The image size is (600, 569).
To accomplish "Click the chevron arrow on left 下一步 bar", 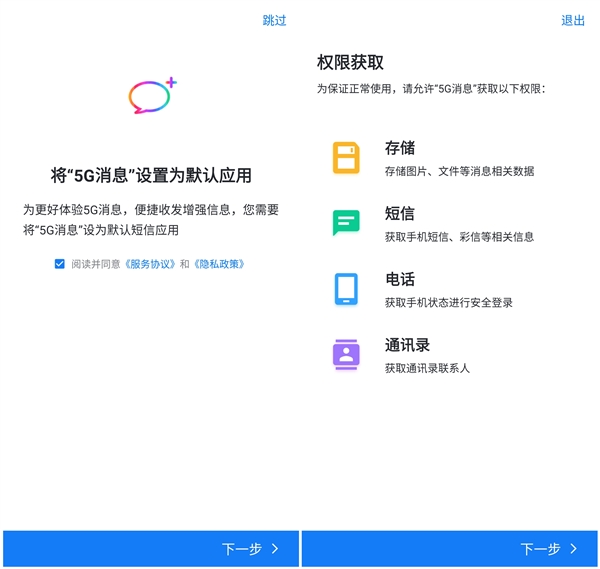I will [275, 548].
